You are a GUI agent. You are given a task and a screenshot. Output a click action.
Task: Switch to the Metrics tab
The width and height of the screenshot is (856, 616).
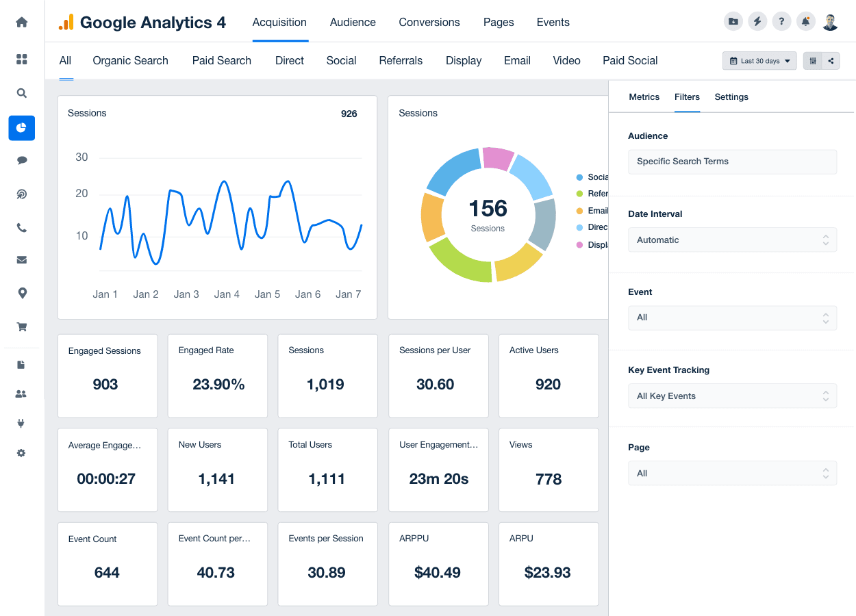[644, 97]
